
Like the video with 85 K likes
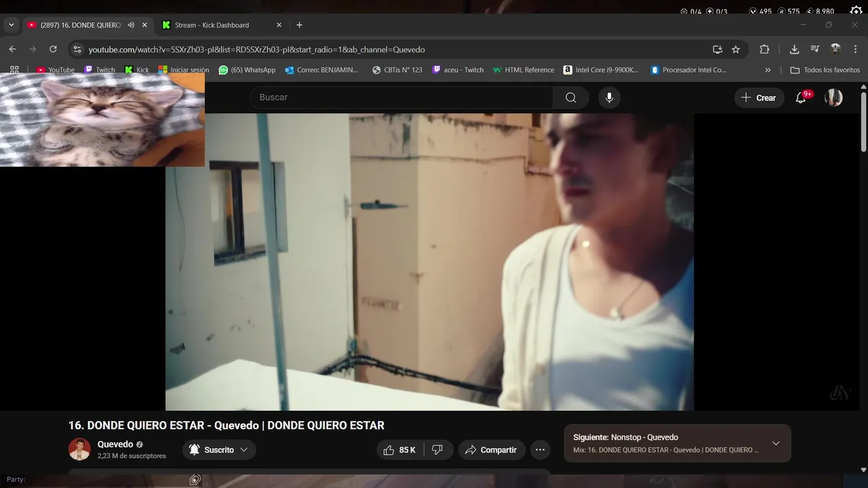[399, 450]
